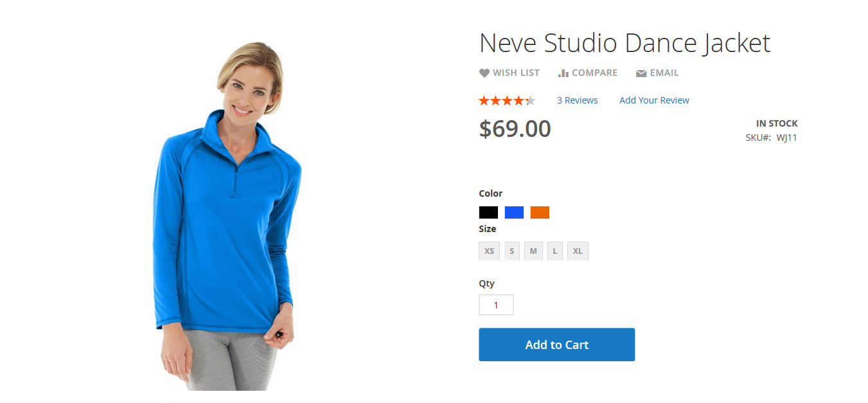868x403 pixels.
Task: Click the Add to Cart button
Action: (x=557, y=345)
